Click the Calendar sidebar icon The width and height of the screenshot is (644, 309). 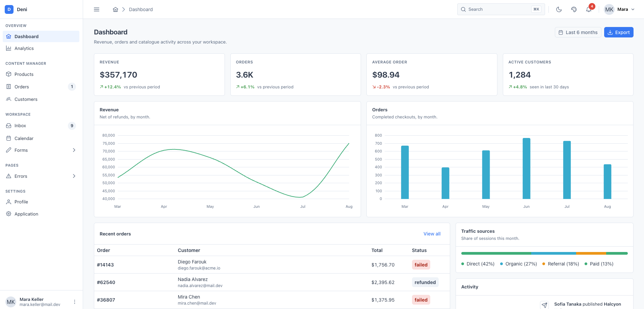point(9,138)
